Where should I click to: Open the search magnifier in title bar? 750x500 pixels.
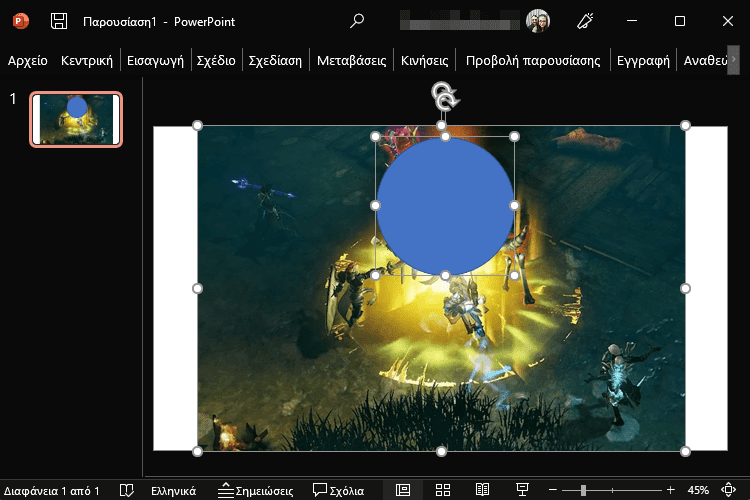coord(357,21)
